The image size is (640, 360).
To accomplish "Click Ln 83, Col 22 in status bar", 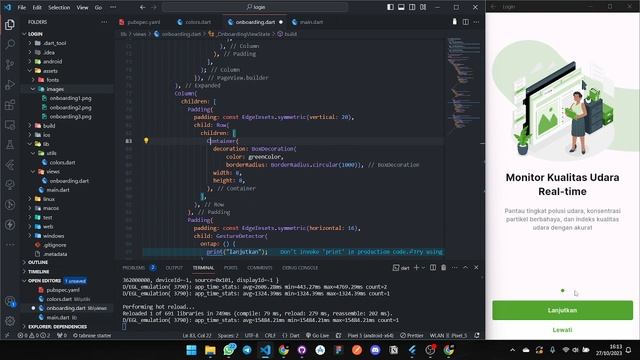I will (x=197, y=336).
